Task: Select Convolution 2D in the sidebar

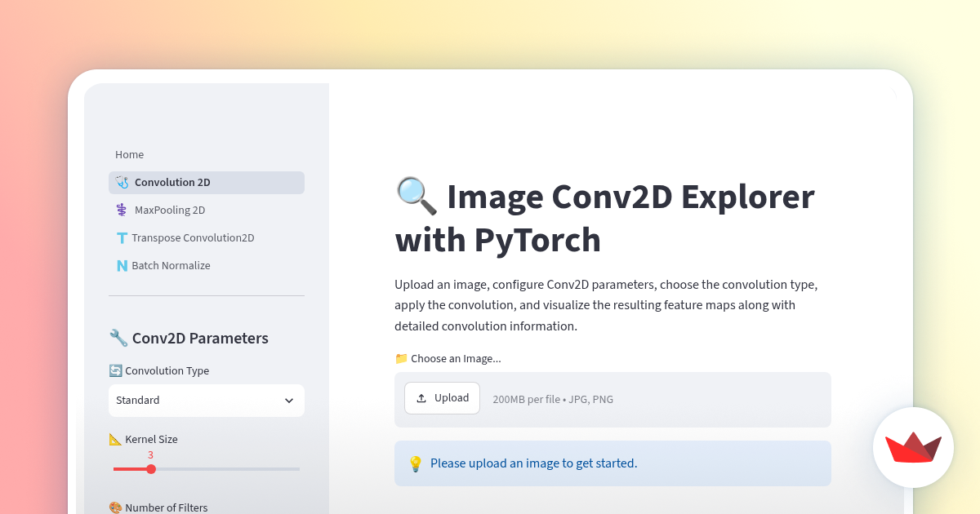Action: 207,183
